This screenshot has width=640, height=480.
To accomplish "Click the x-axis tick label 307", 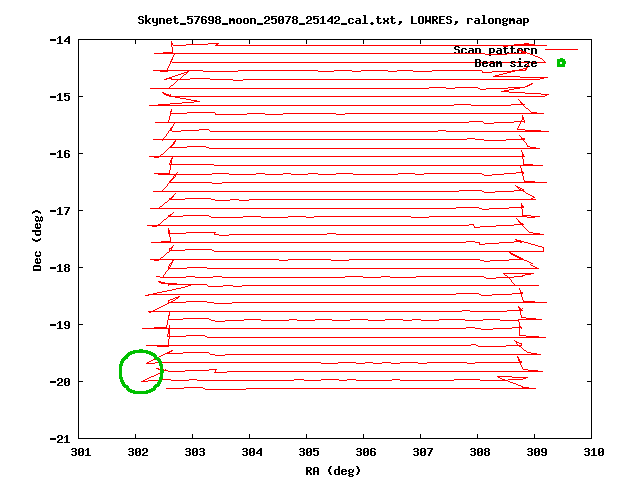I will 423,452.
